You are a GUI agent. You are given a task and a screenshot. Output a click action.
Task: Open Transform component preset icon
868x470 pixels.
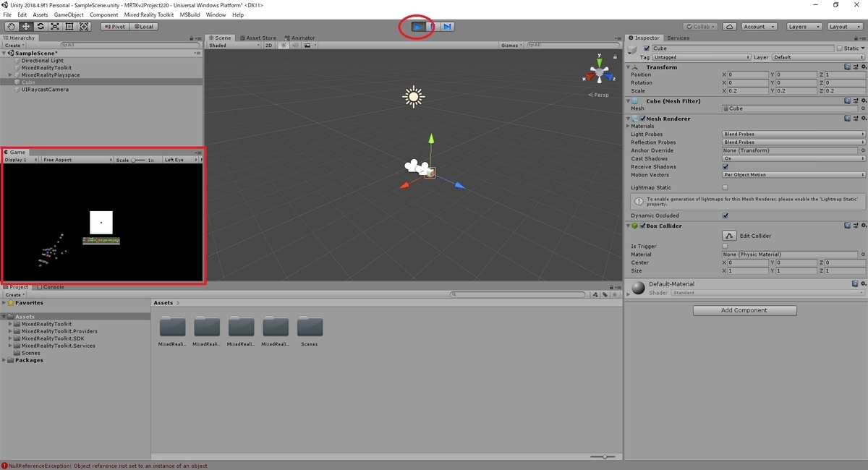coord(854,67)
